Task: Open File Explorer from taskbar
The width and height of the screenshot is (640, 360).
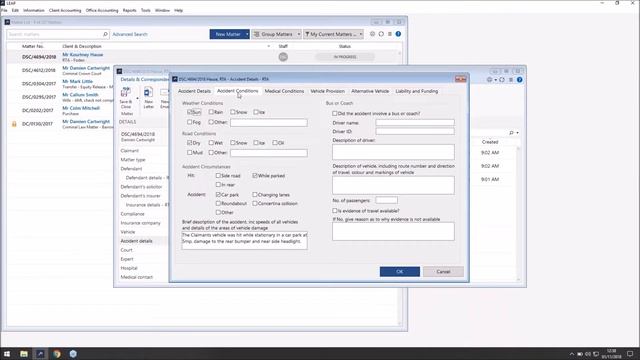Action: click(x=24, y=354)
